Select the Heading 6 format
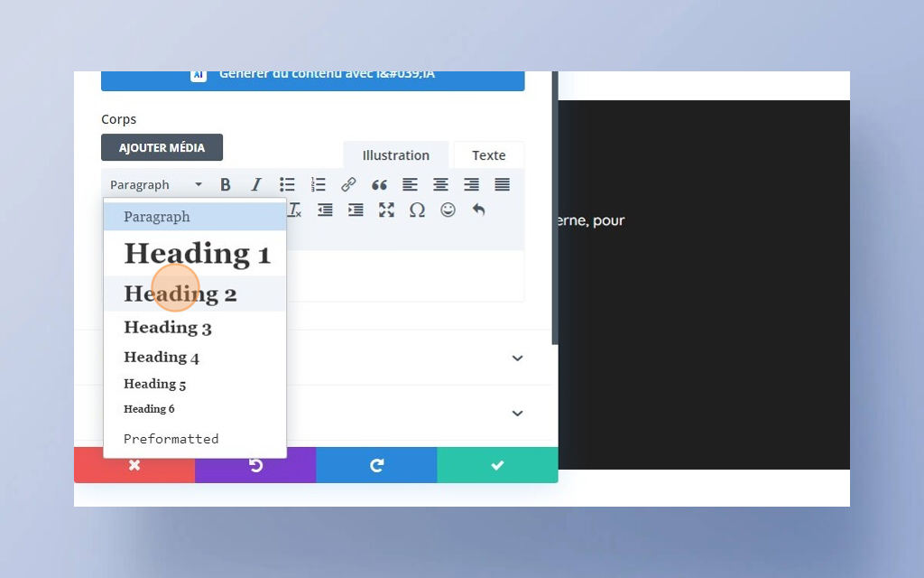The image size is (924, 578). click(x=195, y=409)
